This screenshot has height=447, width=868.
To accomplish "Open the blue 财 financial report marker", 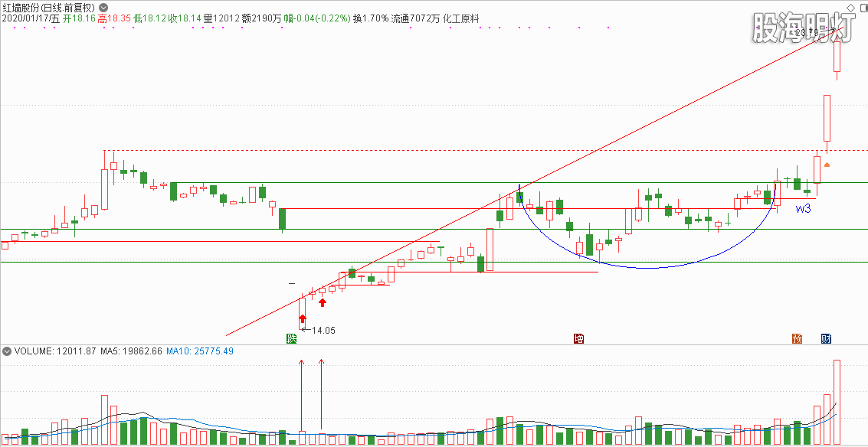I will (x=827, y=338).
